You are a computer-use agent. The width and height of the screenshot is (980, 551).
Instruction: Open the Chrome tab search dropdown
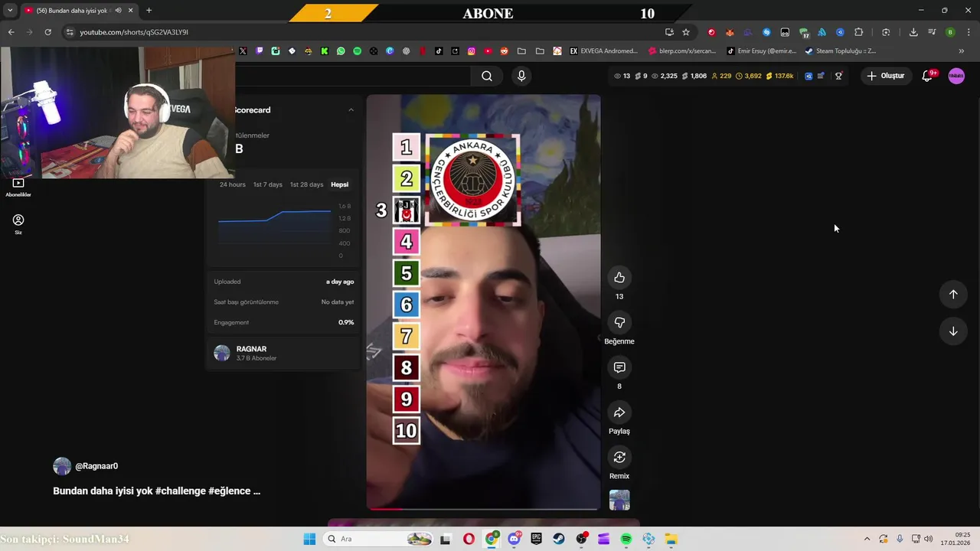(x=10, y=11)
